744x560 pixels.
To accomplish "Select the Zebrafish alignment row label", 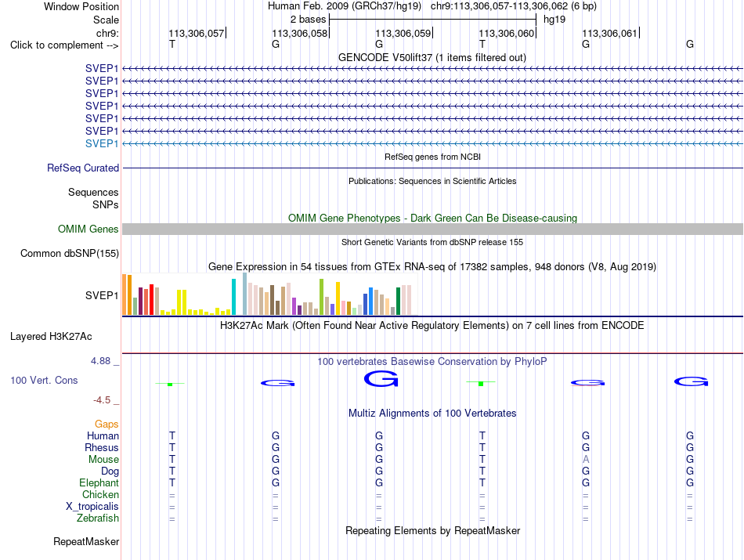I will click(x=98, y=518).
